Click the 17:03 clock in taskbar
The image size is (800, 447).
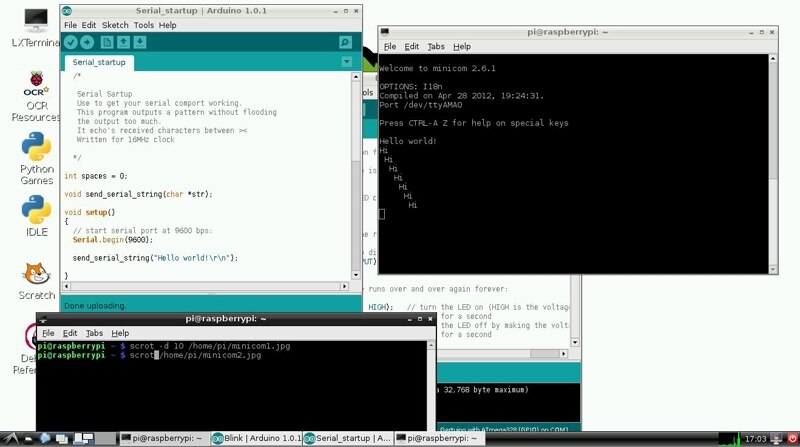coord(756,439)
